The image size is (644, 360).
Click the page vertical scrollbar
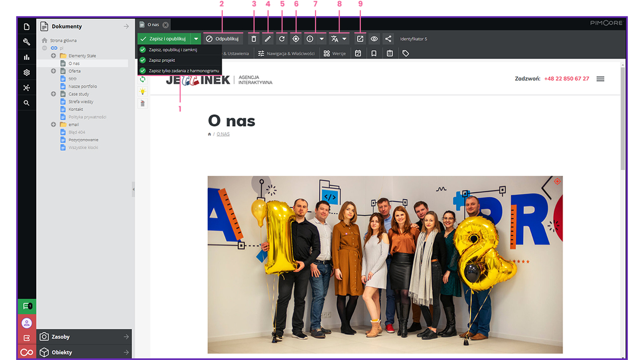[x=623, y=121]
